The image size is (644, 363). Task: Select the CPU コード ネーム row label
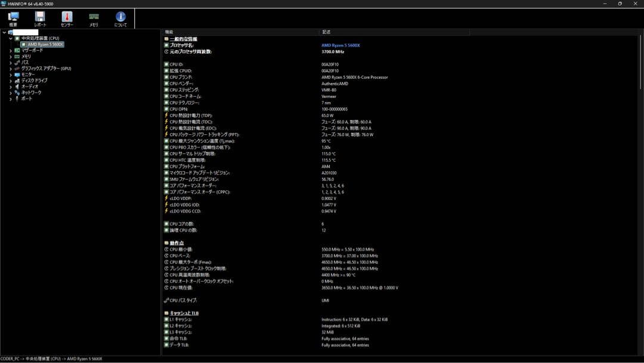point(185,96)
